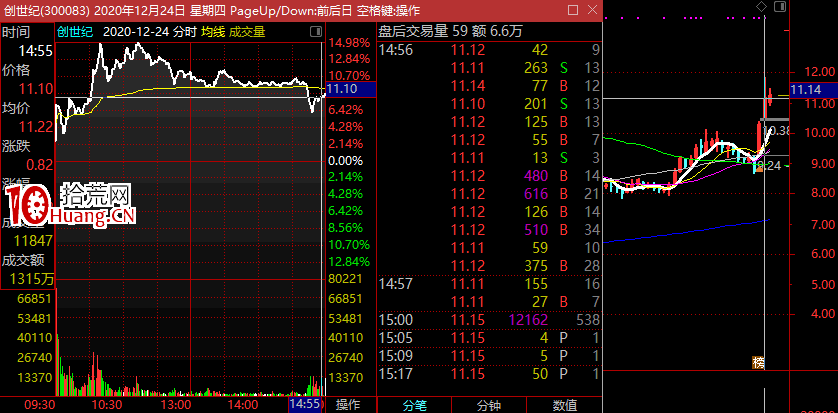Click the 时间 label in the info panel

16,32
